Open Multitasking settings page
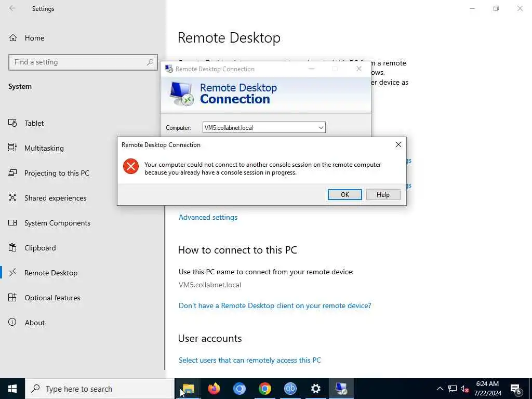The height and width of the screenshot is (399, 532). [44, 148]
